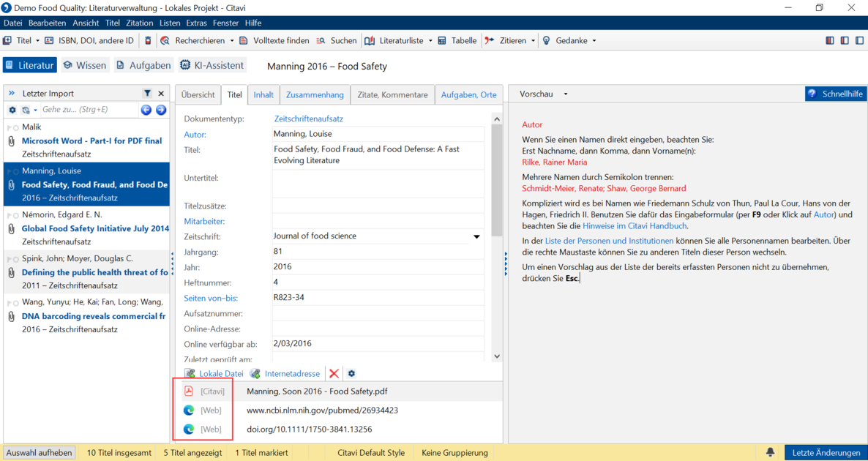Select the Malik Microsoft Word entry

tap(87, 140)
